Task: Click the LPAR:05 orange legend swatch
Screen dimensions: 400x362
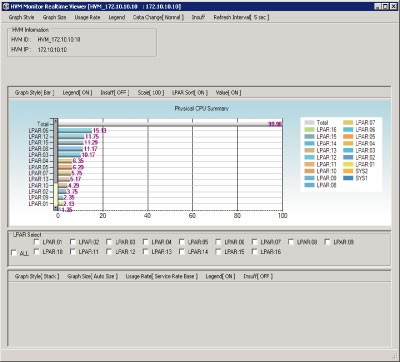Action: (x=348, y=136)
